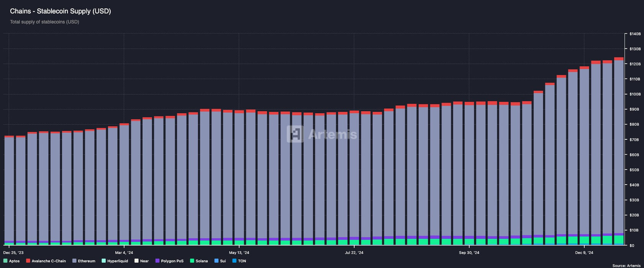644x268 pixels.
Task: Select the Ethereum bar segment above May 13, '24
Action: tap(239, 175)
